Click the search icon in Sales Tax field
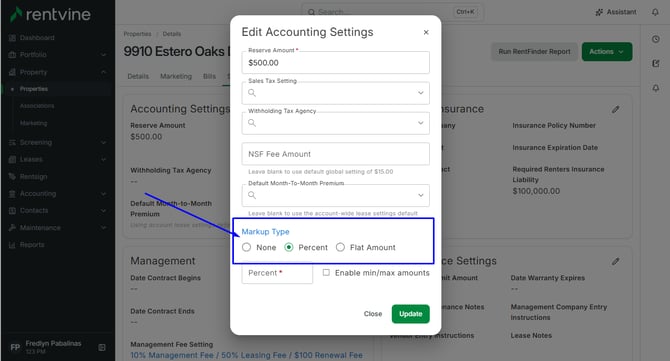Viewport: 670px width, 361px height. [x=252, y=93]
